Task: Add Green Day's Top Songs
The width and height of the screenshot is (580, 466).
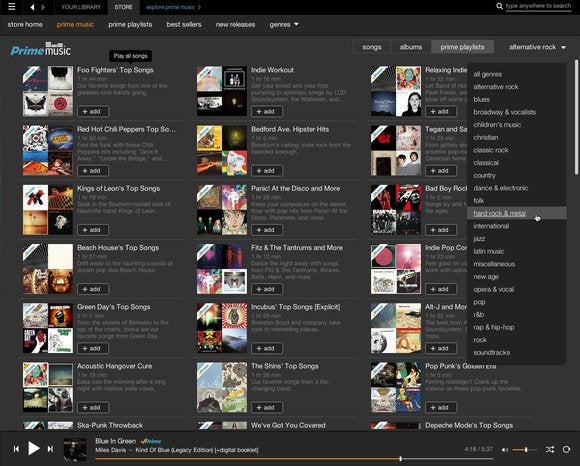Action: tap(93, 348)
